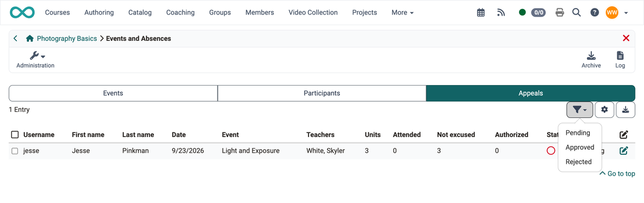
Task: Navigate to Groups
Action: (x=220, y=13)
